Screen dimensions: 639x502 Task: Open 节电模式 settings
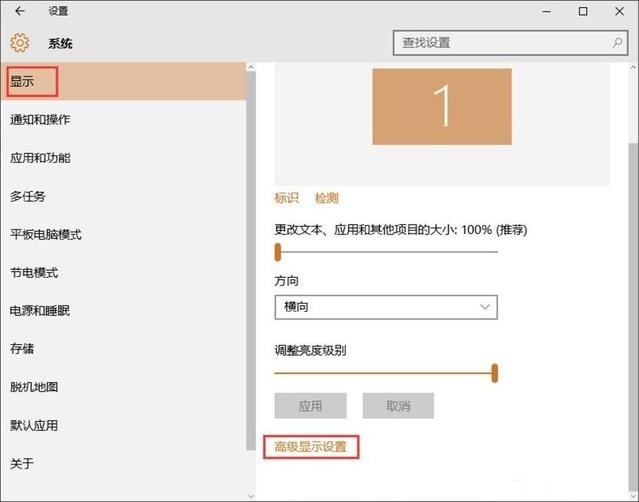(x=34, y=273)
